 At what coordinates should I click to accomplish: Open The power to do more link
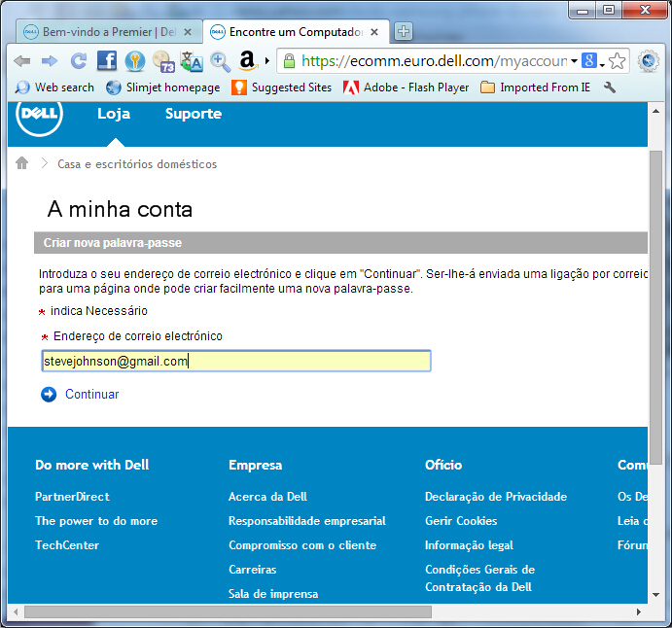point(96,521)
